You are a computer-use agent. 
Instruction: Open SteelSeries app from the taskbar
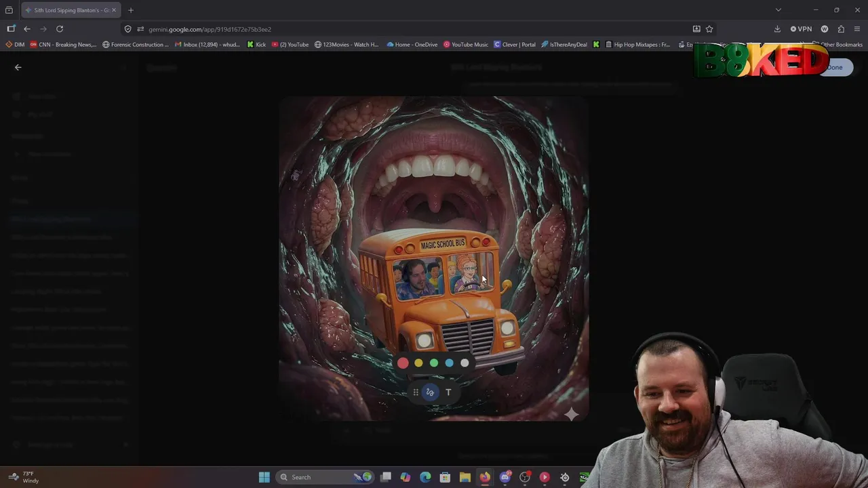[x=564, y=477]
